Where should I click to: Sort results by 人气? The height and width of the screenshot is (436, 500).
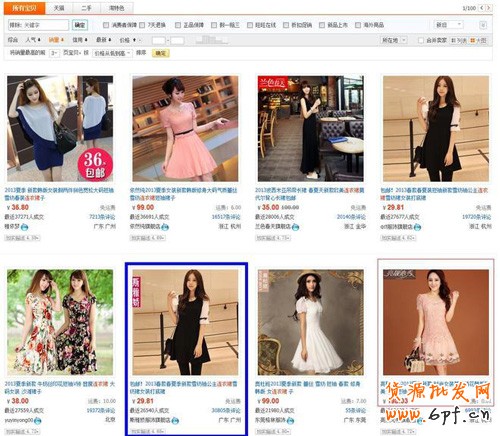33,40
